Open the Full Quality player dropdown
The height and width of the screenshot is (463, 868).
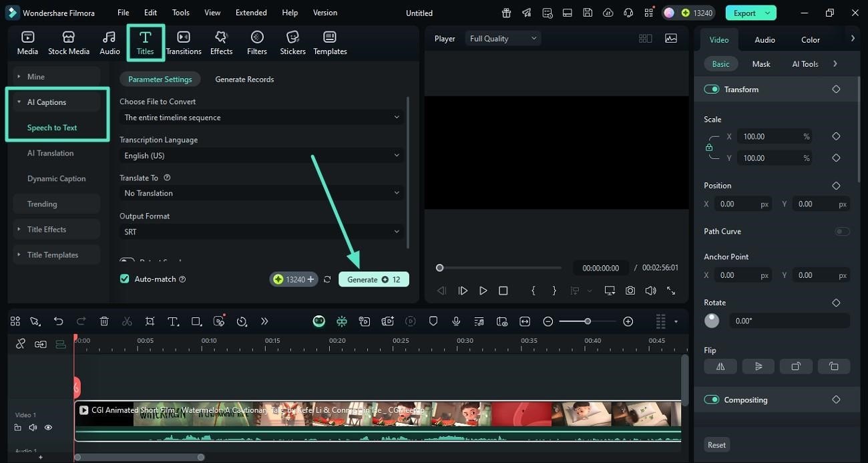click(503, 39)
